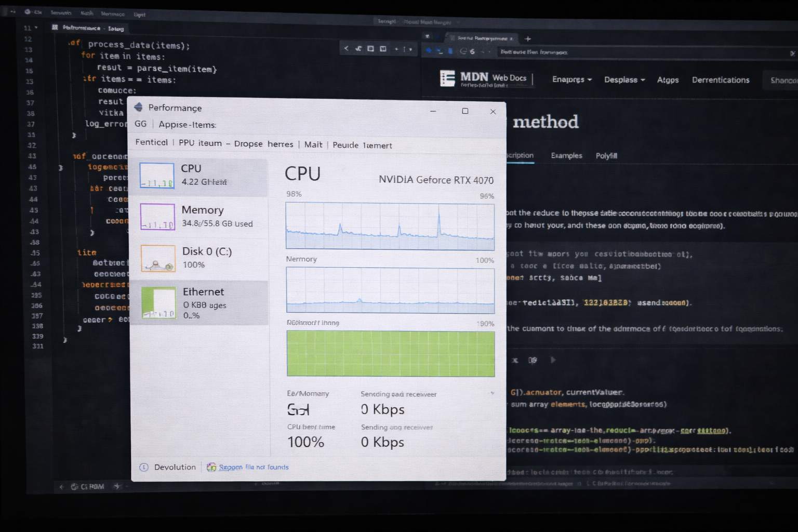Click the pinned browser tab icon

[x=427, y=36]
